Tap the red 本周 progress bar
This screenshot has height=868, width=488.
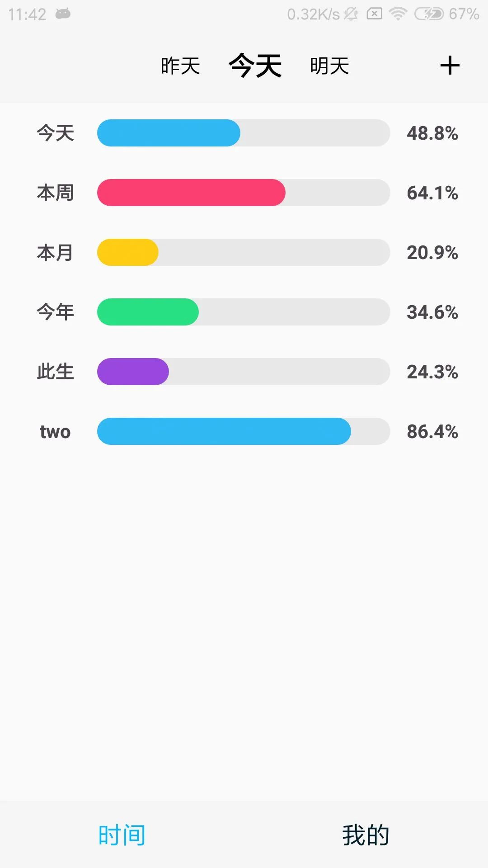[x=243, y=193]
